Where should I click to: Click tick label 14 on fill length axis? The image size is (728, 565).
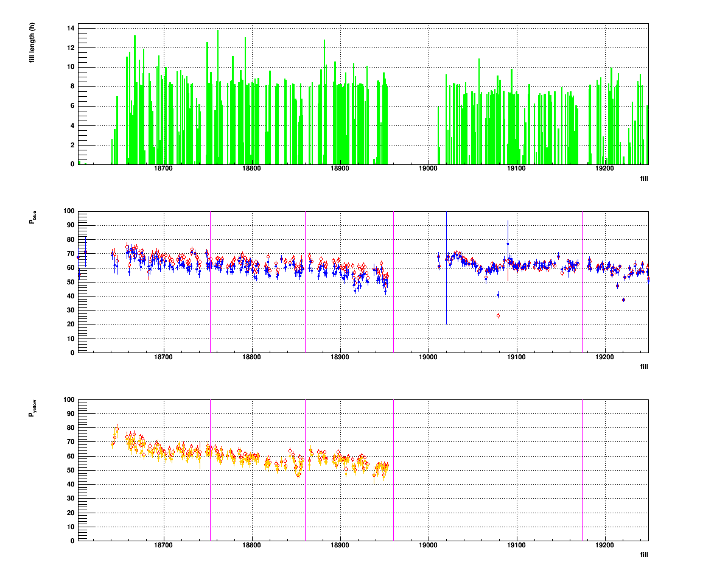click(71, 29)
